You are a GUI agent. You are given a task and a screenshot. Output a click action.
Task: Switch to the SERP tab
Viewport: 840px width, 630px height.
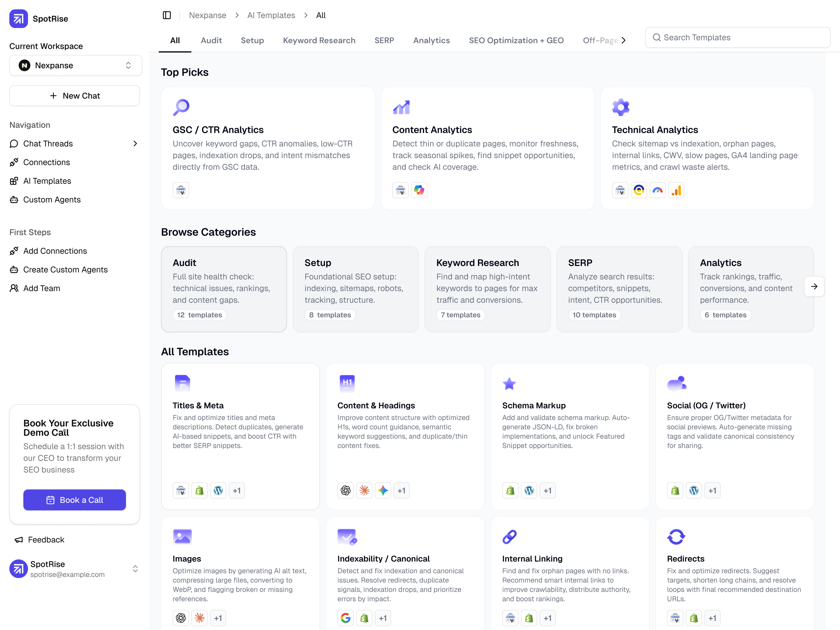click(x=384, y=40)
